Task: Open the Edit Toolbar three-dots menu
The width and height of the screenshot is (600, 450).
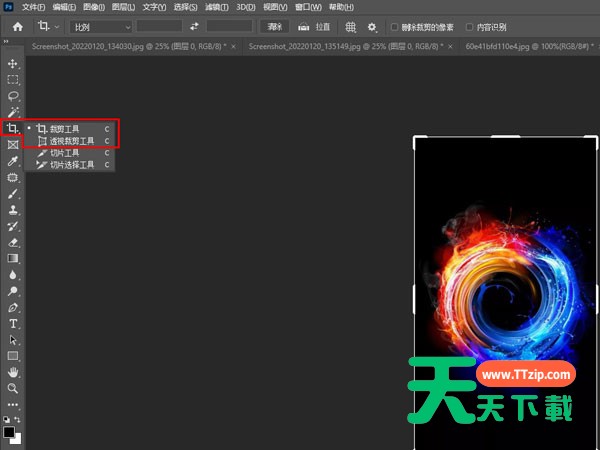Action: coord(13,404)
